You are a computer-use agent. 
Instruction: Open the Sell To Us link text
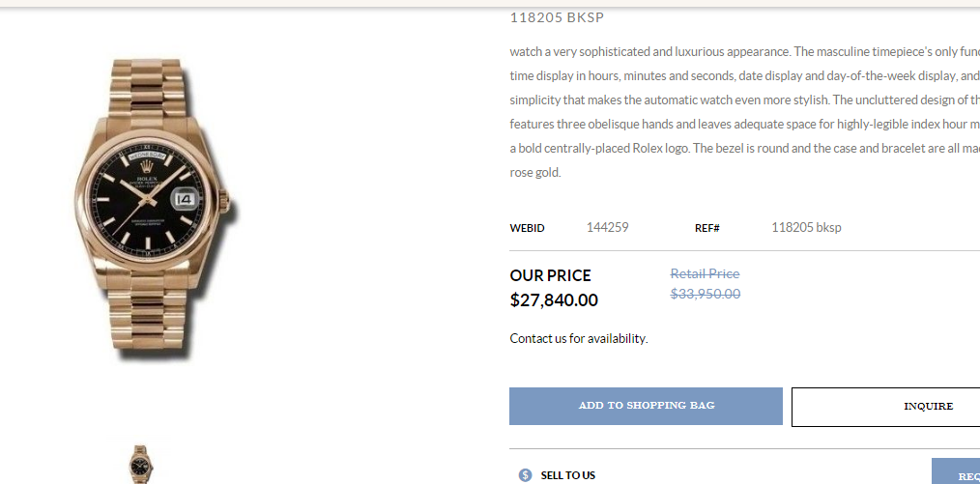[567, 475]
